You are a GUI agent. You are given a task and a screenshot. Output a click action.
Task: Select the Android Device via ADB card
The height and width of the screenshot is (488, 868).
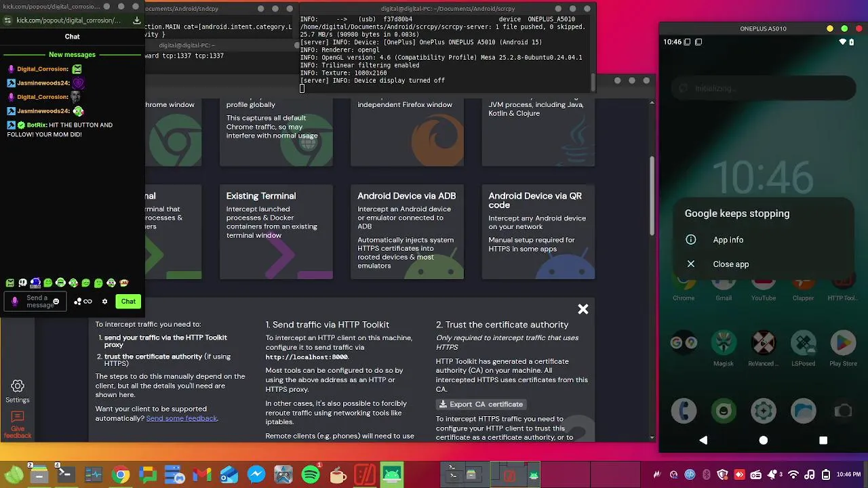(407, 232)
